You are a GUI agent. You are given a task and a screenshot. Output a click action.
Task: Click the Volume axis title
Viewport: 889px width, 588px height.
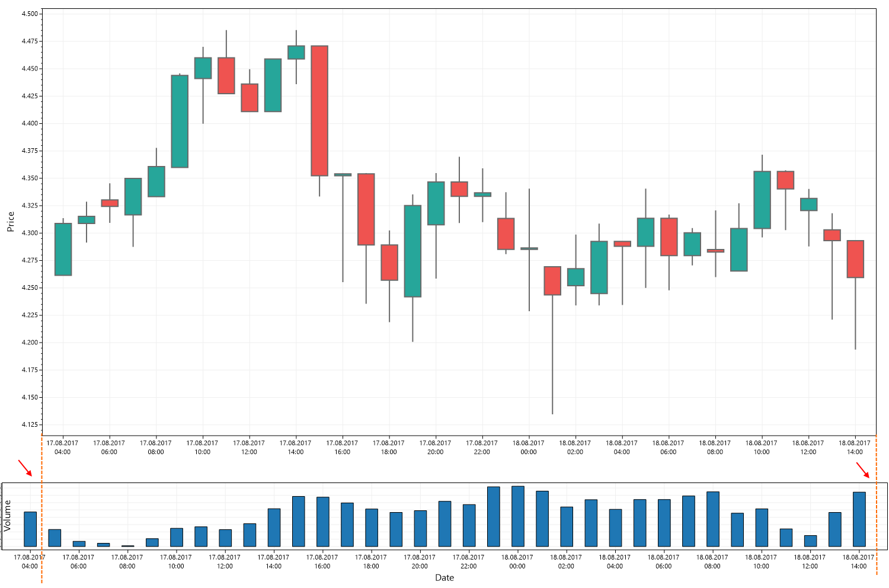pos(8,516)
